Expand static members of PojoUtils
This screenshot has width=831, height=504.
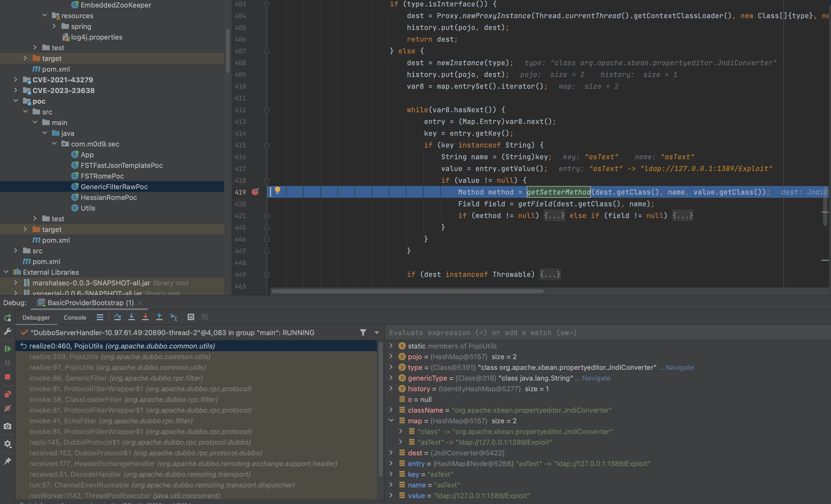pos(391,346)
